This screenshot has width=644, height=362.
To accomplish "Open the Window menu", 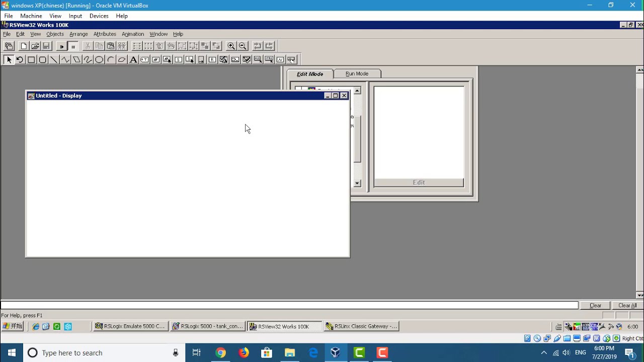I will 158,34.
